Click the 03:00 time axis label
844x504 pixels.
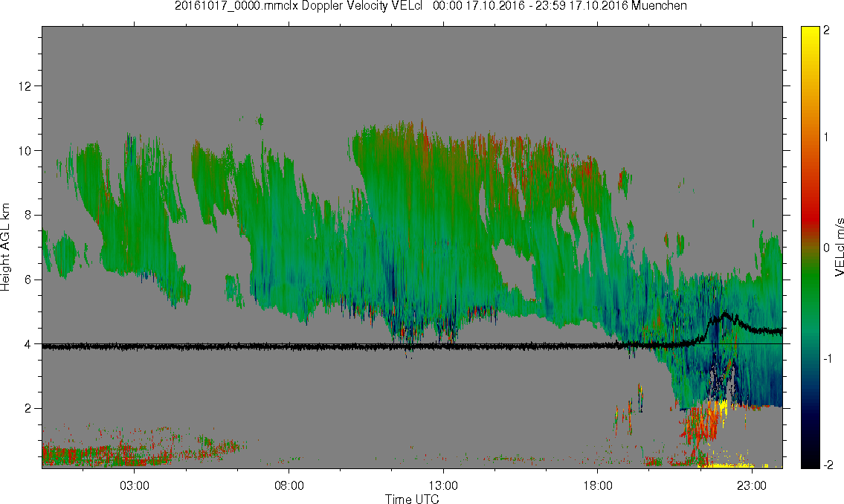[x=134, y=486]
